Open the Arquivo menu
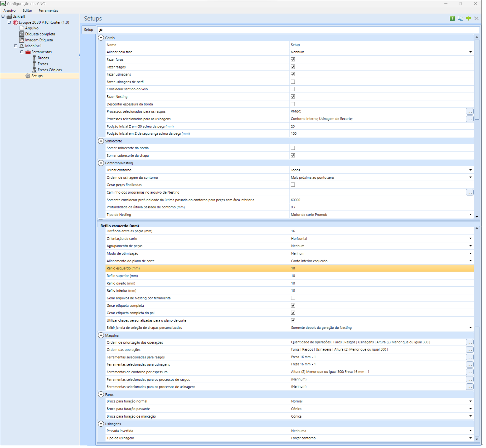This screenshot has height=448, width=486. point(10,11)
